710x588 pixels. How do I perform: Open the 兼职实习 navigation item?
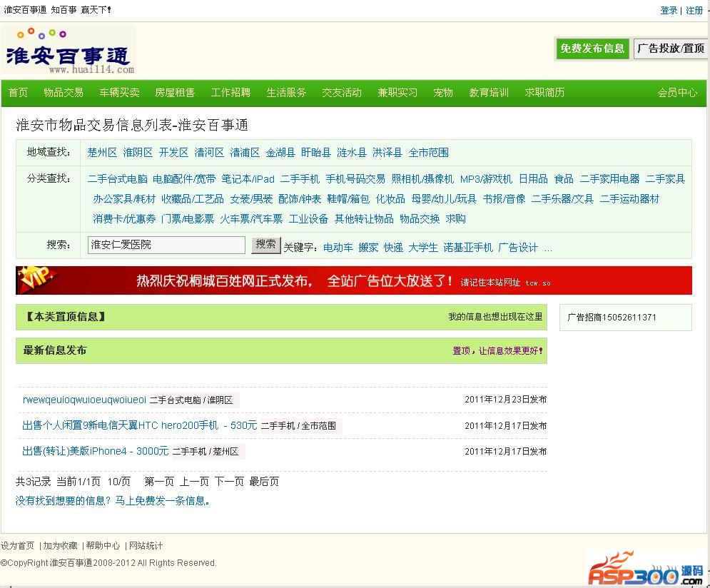point(397,93)
